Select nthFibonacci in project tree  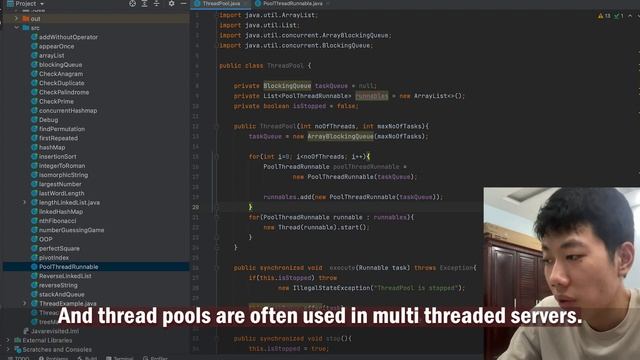coord(58,221)
